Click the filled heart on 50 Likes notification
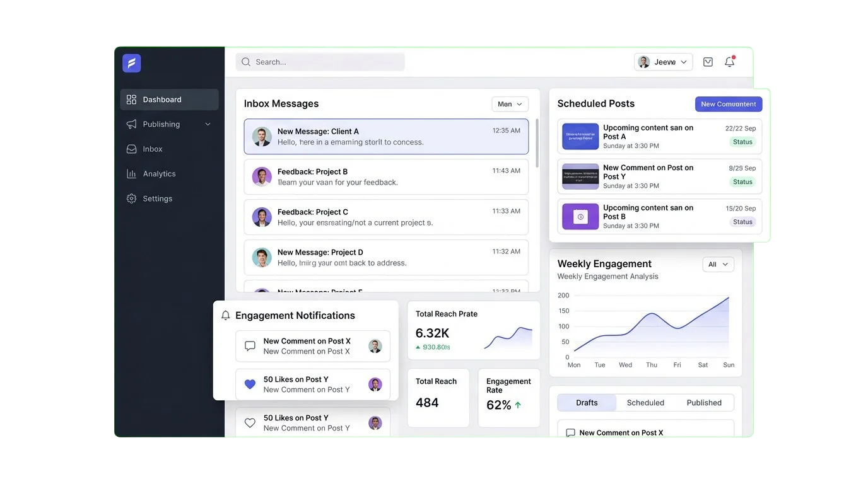 point(250,384)
